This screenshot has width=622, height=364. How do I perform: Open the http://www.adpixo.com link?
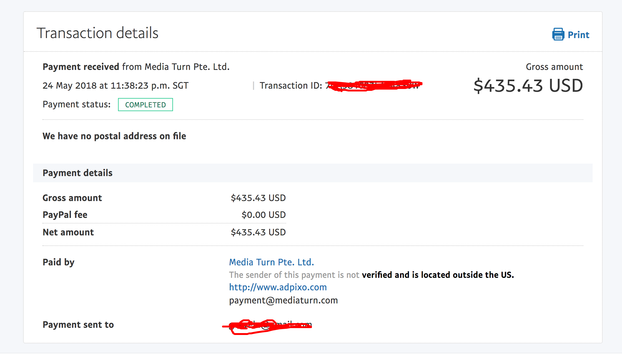pos(278,287)
